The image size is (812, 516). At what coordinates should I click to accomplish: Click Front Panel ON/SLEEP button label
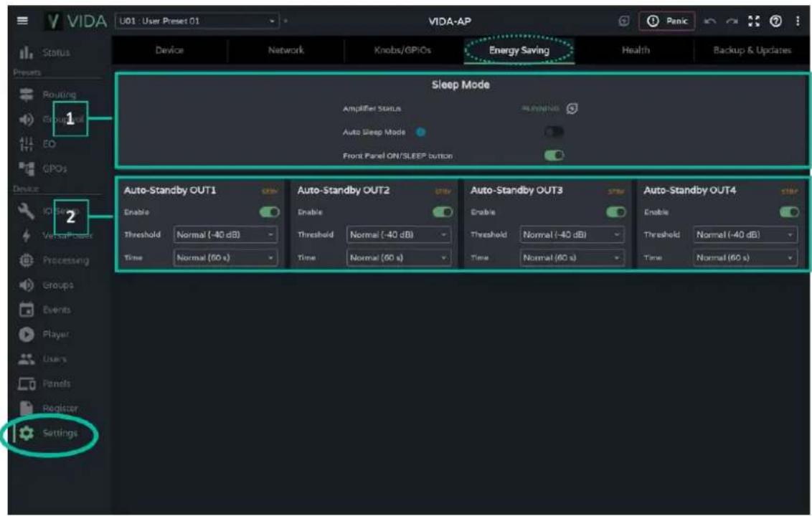point(397,156)
